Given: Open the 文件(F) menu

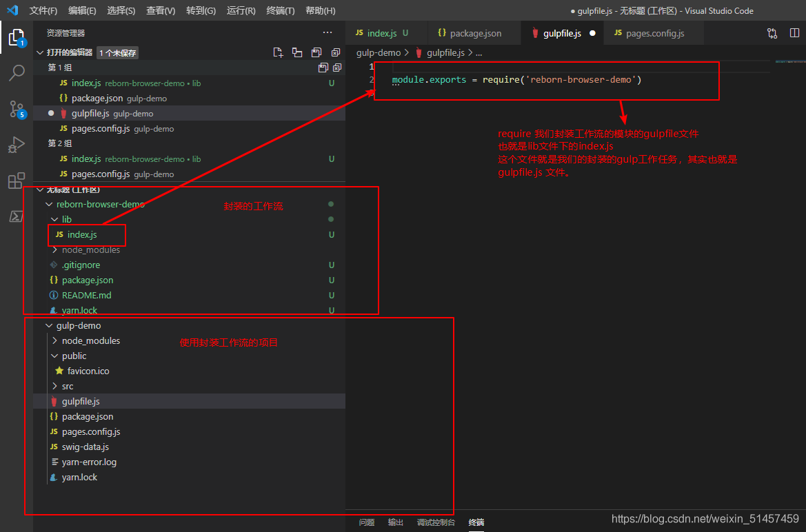Looking at the screenshot, I should (x=43, y=10).
